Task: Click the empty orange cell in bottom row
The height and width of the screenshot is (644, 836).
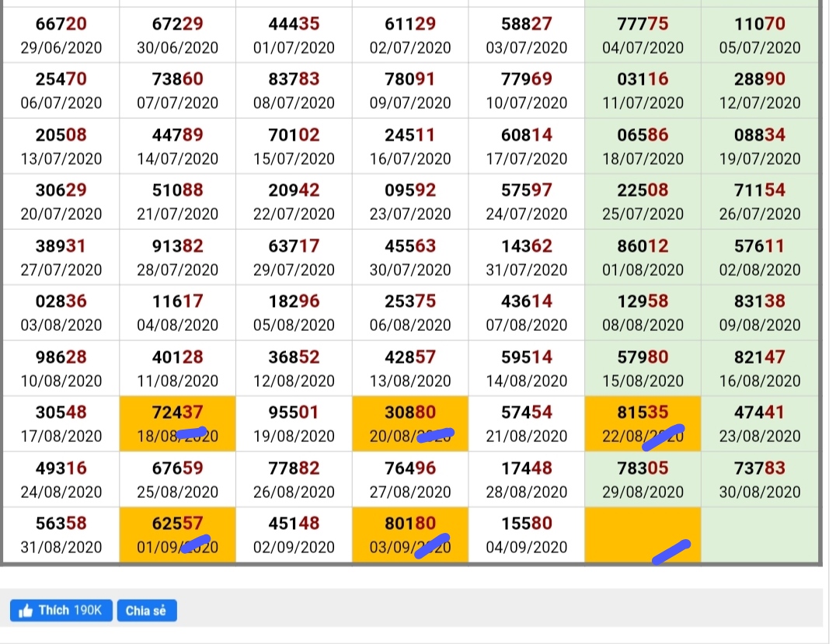Action: pyautogui.click(x=643, y=534)
